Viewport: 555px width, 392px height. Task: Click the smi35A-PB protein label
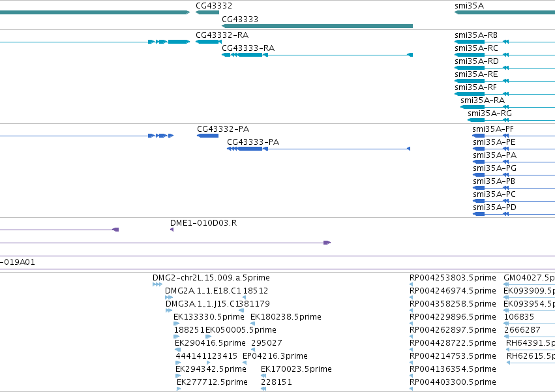[494, 181]
